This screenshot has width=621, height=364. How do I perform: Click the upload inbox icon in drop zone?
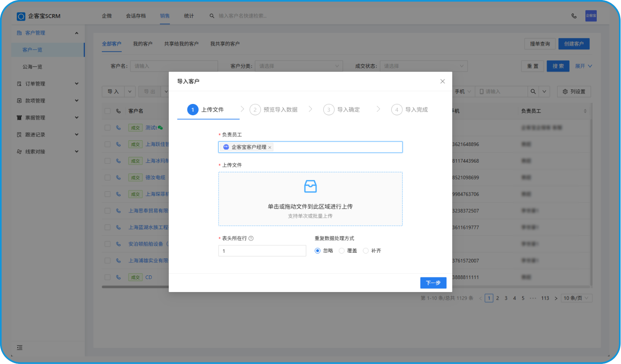[x=310, y=186]
